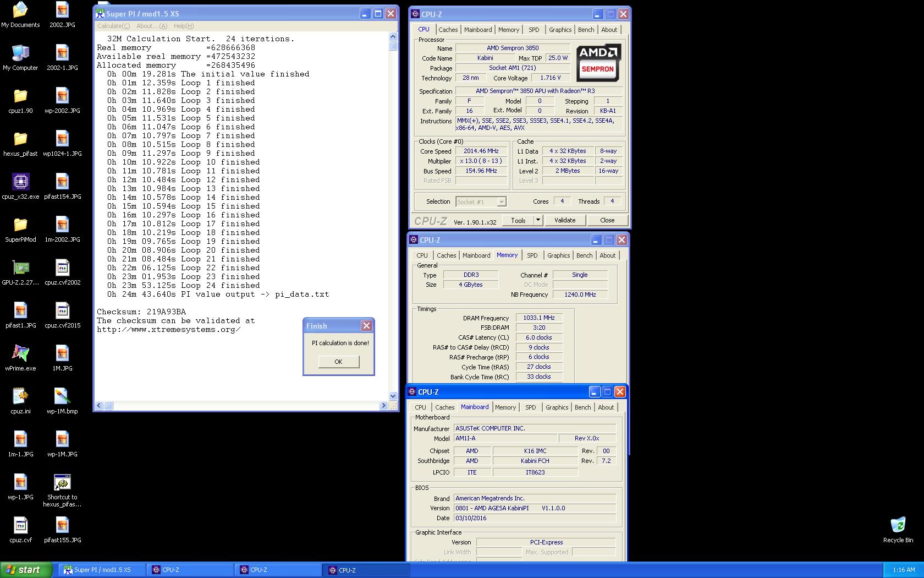Click the BIOS Date value 03/10/2016
This screenshot has height=578, width=924.
535,518
